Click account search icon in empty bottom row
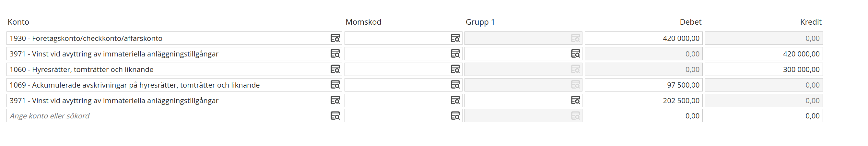 click(335, 116)
